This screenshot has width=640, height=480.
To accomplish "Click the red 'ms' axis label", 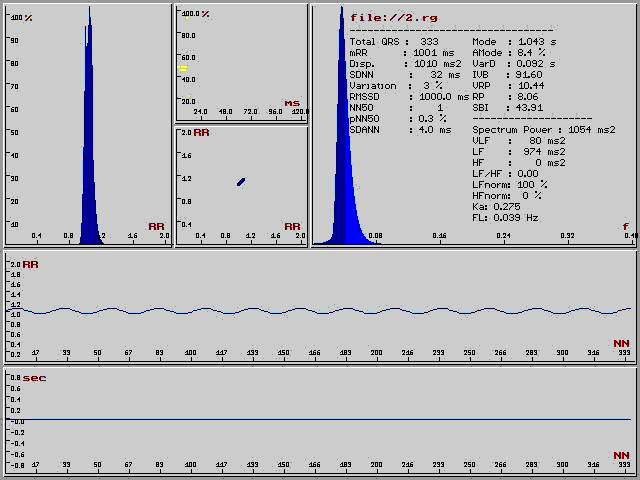I will pos(292,102).
